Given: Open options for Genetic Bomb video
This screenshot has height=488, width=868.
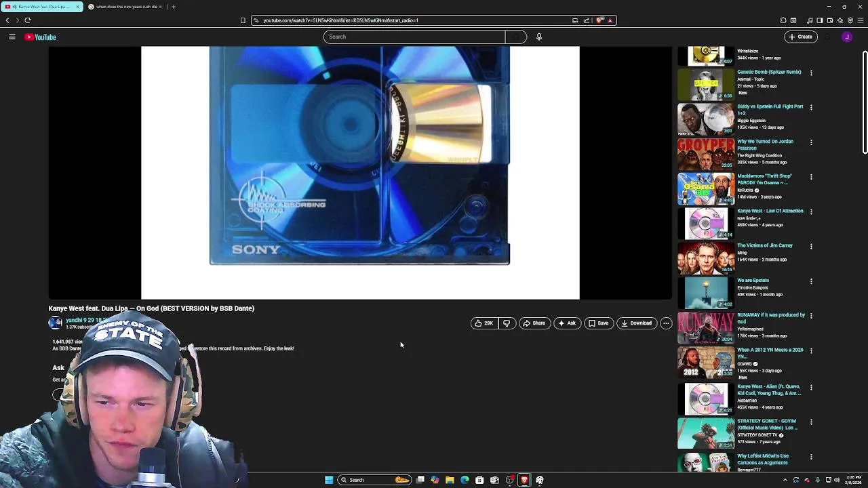Looking at the screenshot, I should tap(811, 73).
